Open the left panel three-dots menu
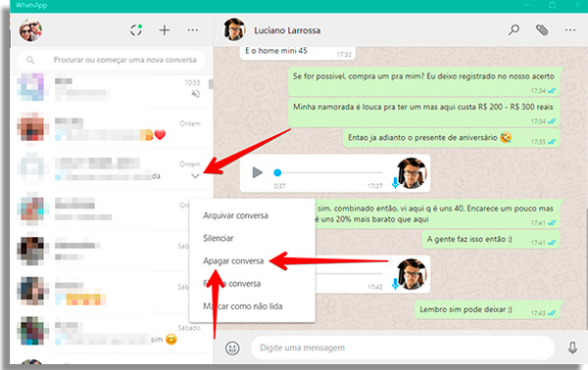588x370 pixels. point(193,30)
